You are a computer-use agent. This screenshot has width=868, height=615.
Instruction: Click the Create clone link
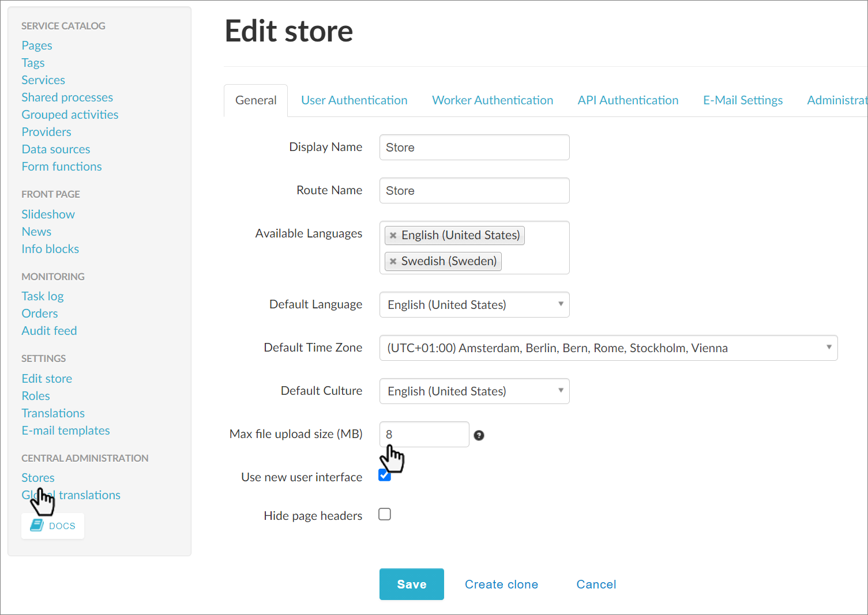point(501,584)
